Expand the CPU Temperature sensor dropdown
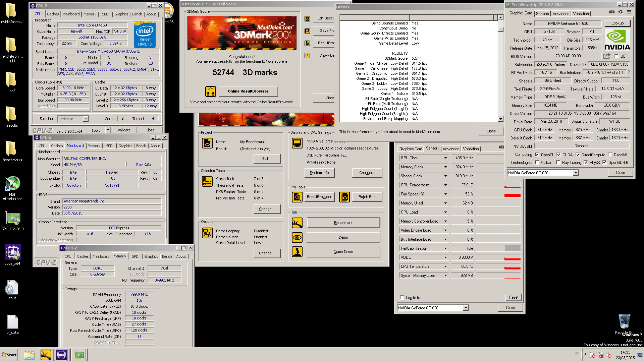 (445, 266)
